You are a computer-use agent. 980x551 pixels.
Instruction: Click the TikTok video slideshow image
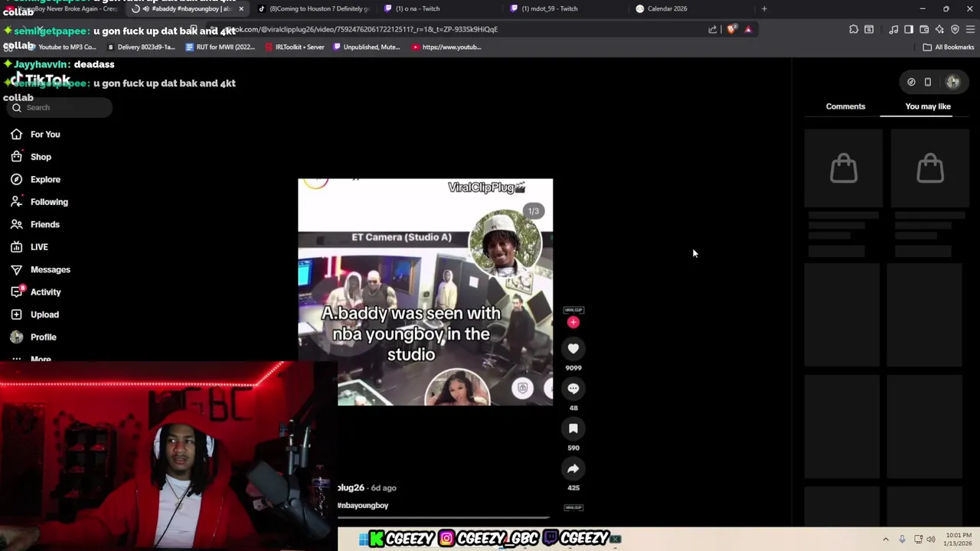click(425, 292)
